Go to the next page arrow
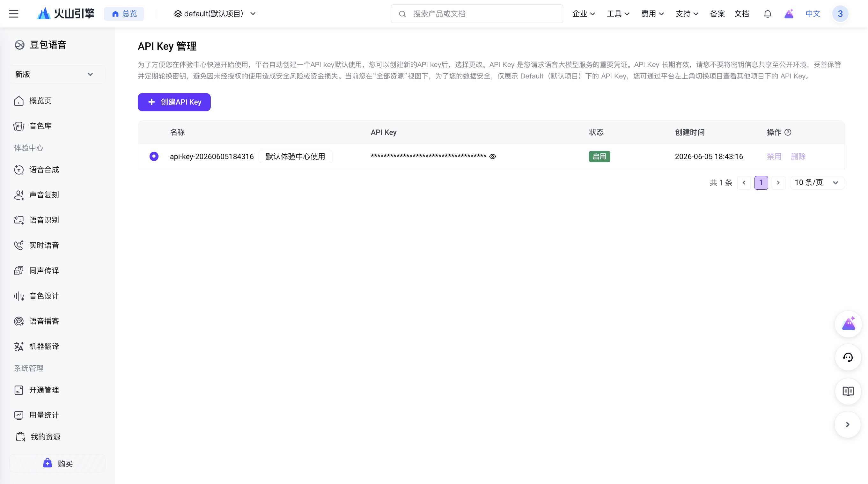 [x=778, y=183]
